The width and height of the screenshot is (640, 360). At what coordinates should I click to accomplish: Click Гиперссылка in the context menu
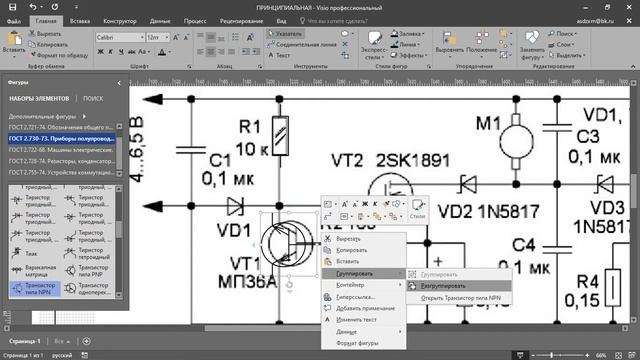pyautogui.click(x=364, y=297)
